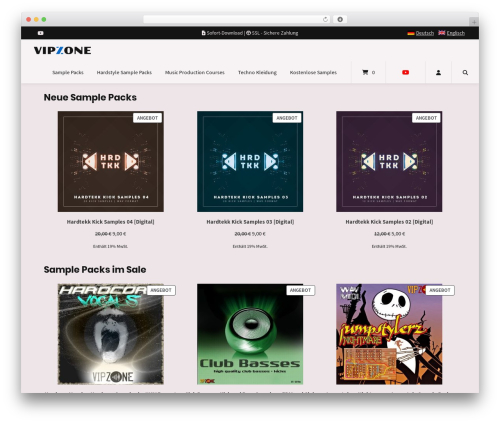
Task: Open the YouTube icon in navigation bar
Action: pos(405,72)
